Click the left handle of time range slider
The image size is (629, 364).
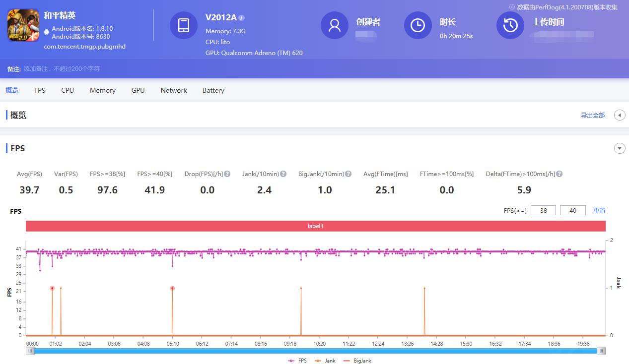(x=30, y=351)
